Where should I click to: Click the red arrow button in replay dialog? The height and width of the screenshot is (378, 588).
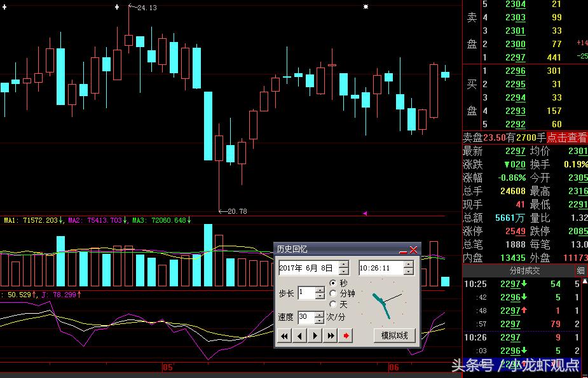(345, 335)
